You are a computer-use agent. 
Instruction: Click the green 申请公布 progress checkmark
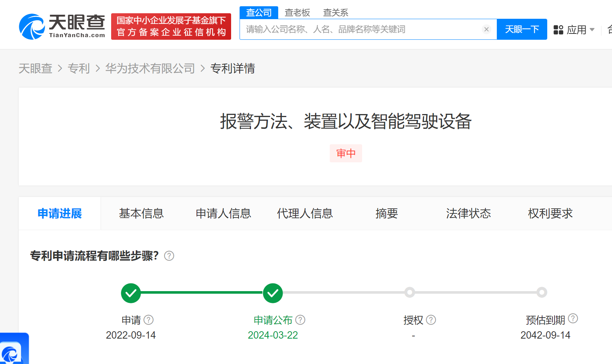click(273, 293)
